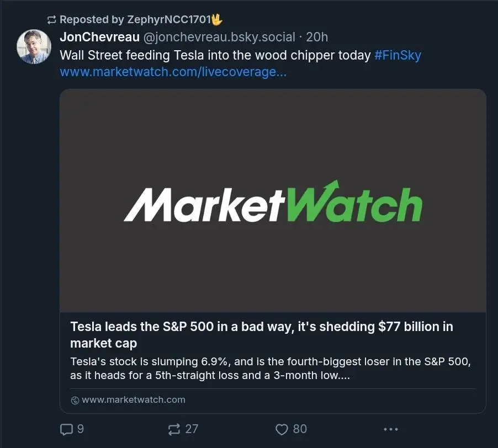Click the globe icon beside www.marketwatch.com
Screen dimensions: 498x448
click(x=75, y=400)
